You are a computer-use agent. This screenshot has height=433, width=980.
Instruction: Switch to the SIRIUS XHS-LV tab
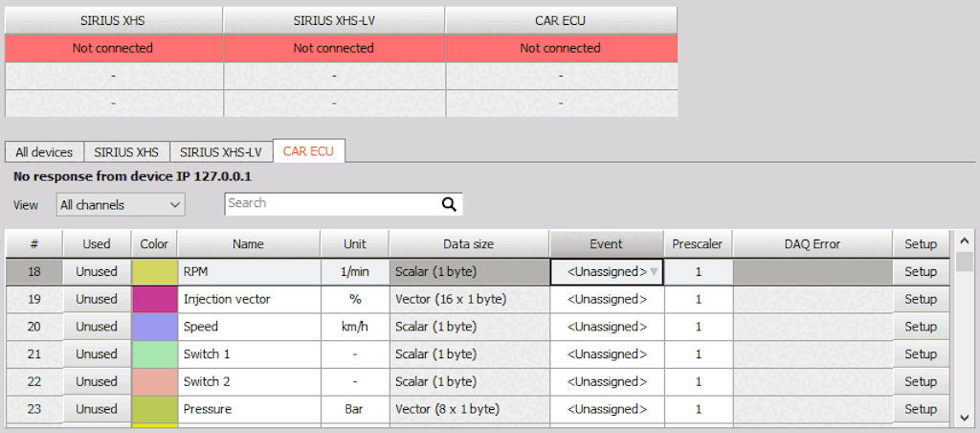pos(221,152)
